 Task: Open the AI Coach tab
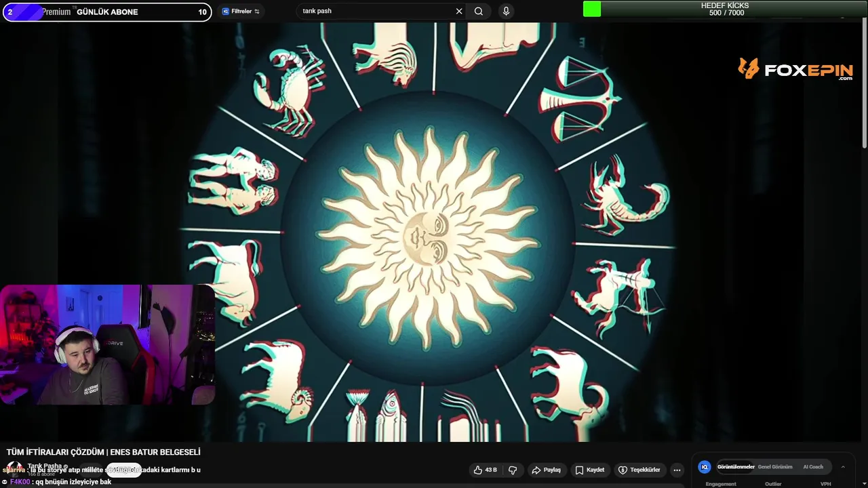[813, 467]
